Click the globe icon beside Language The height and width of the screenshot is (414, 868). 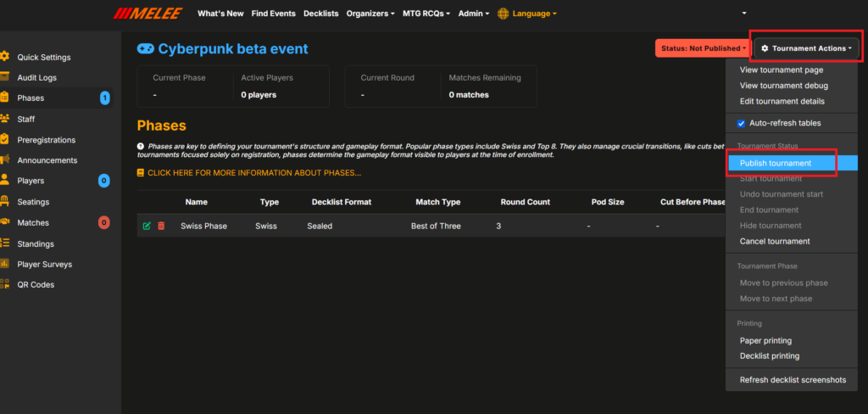pyautogui.click(x=503, y=14)
